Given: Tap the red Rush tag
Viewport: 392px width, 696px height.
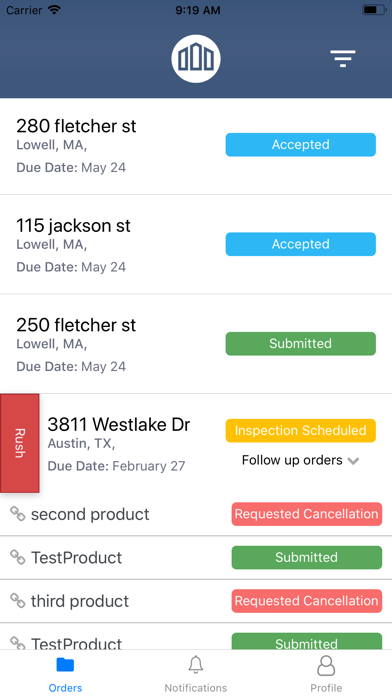Looking at the screenshot, I should click(x=20, y=443).
